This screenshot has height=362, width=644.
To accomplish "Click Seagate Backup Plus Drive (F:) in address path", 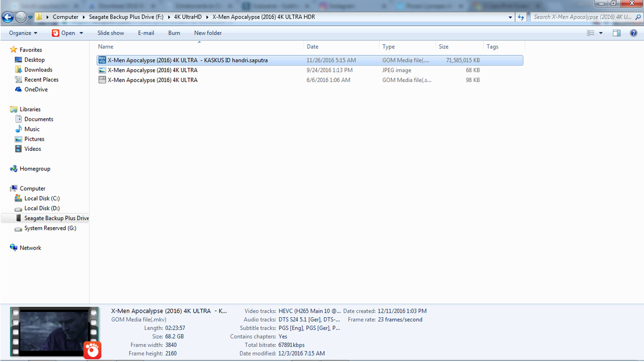I will 126,17.
